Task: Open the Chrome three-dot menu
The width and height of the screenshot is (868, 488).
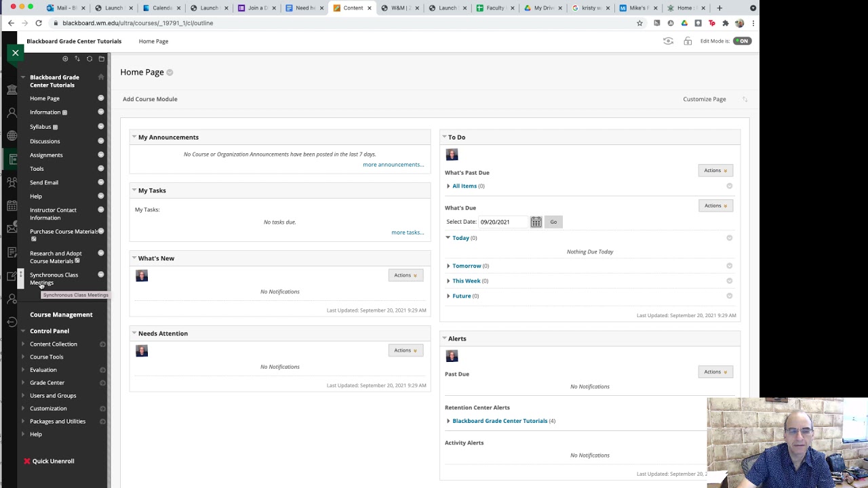Action: 753,23
